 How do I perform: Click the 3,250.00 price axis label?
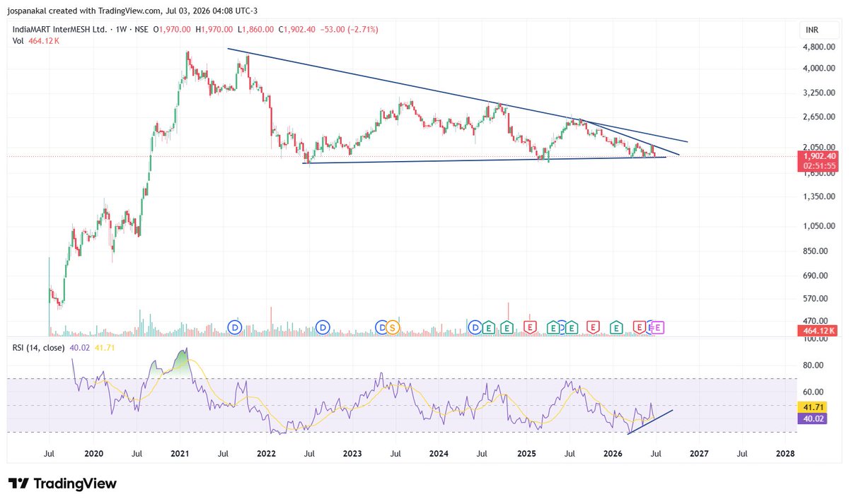[818, 93]
